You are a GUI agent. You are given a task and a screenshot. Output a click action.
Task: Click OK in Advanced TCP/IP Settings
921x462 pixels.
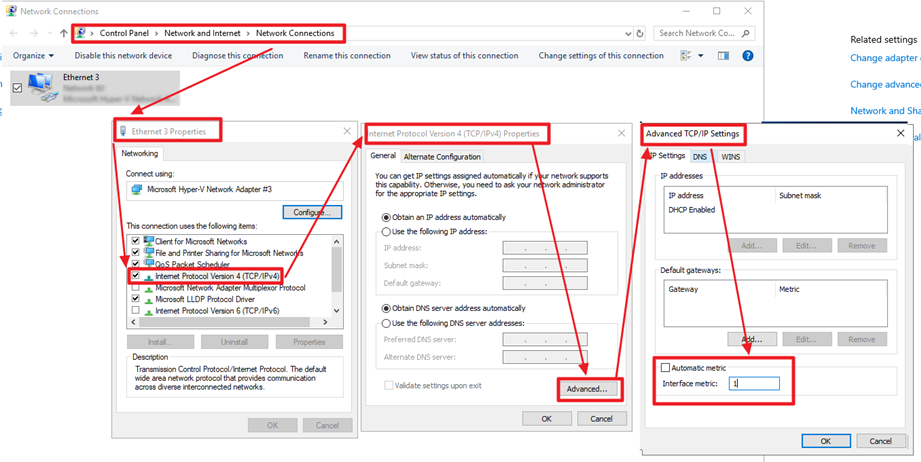[x=825, y=441]
